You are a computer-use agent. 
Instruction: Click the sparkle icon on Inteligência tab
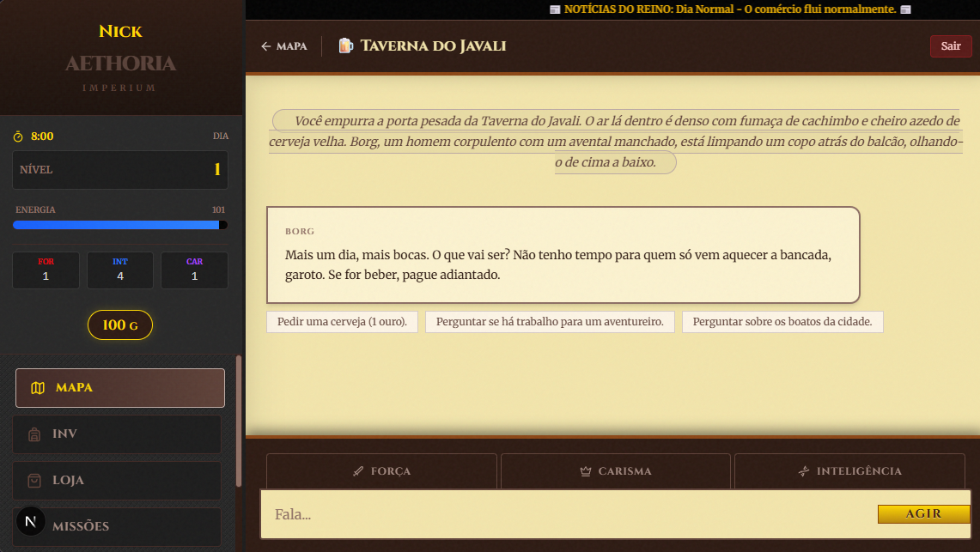click(x=804, y=471)
